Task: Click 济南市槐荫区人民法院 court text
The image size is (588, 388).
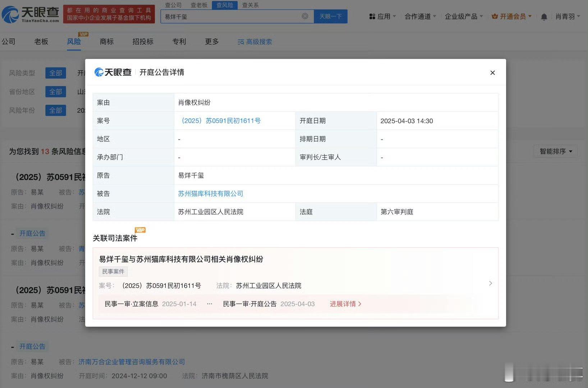Action: pos(235,376)
